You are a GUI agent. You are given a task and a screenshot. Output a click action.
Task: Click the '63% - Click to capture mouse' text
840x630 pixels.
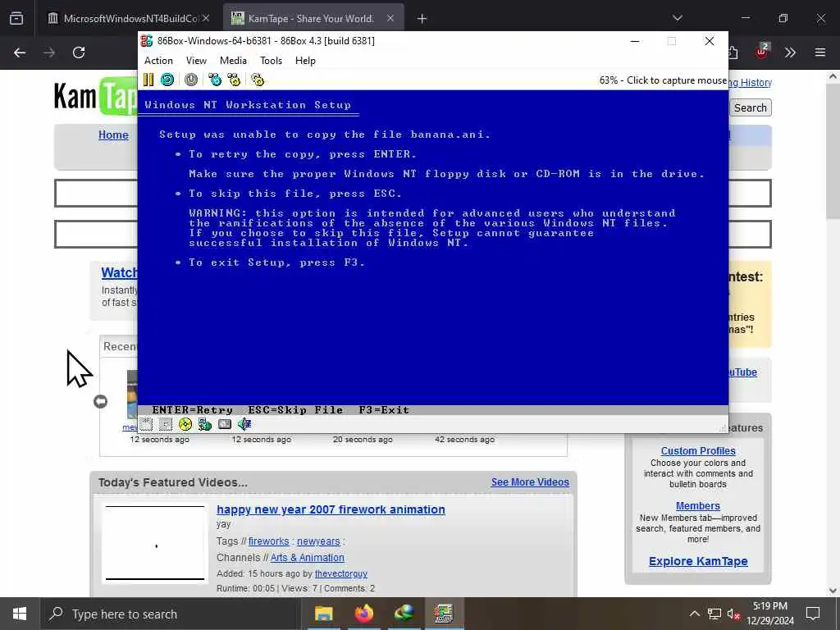[x=663, y=80]
